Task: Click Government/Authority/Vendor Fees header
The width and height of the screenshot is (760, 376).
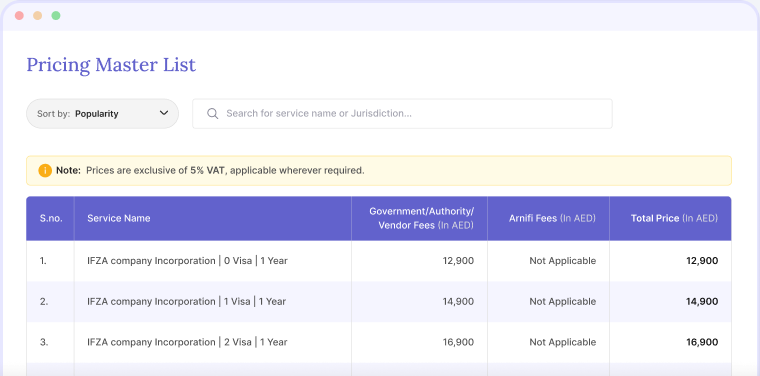Action: (421, 218)
